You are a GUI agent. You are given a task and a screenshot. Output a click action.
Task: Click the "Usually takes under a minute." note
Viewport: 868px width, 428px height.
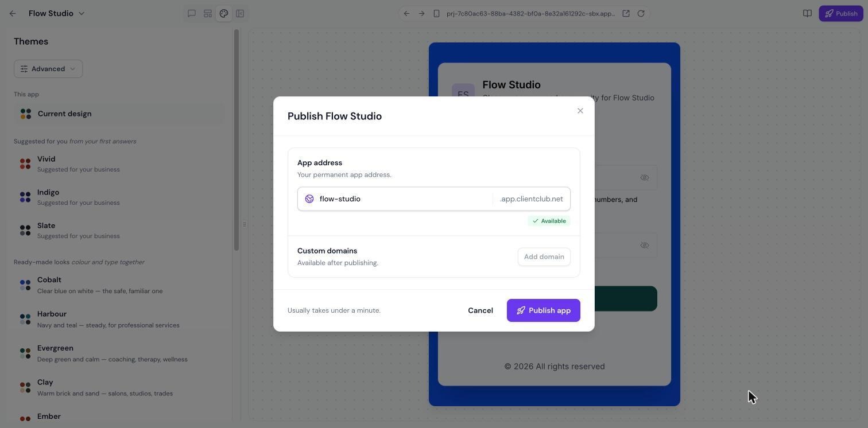coord(334,310)
